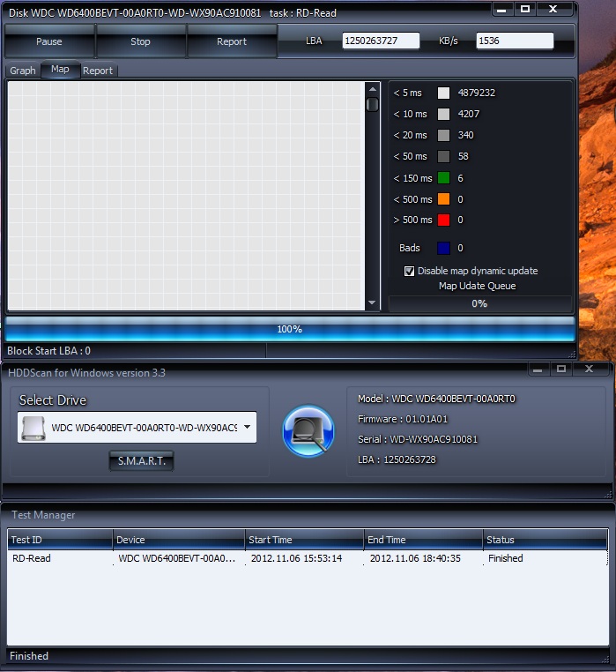Click the Test ID column header
This screenshot has height=672, width=616.
tap(60, 540)
